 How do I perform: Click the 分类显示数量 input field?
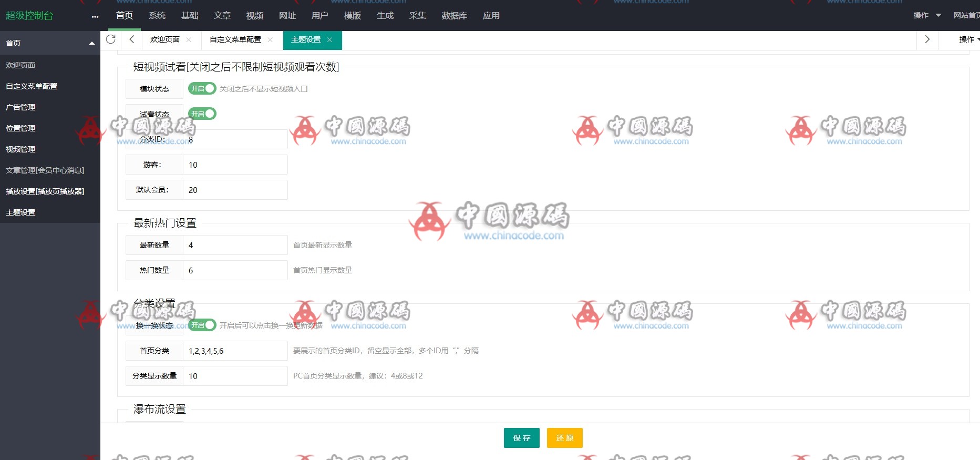235,376
